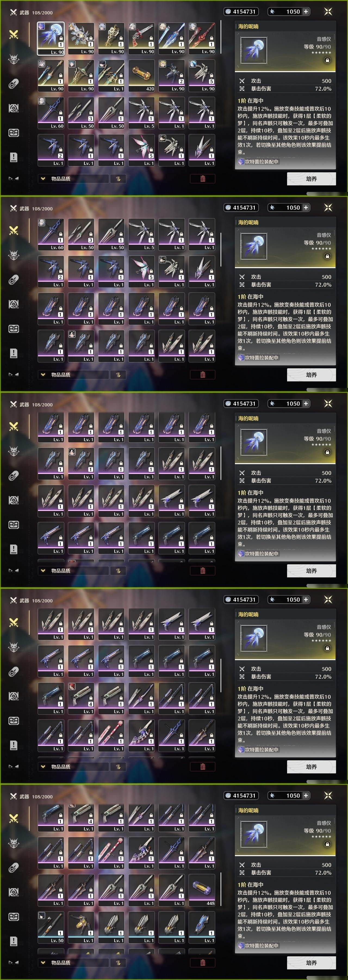This screenshot has width=348, height=980.
Task: Toggle the sidebar collapse arrows icon
Action: point(14,178)
